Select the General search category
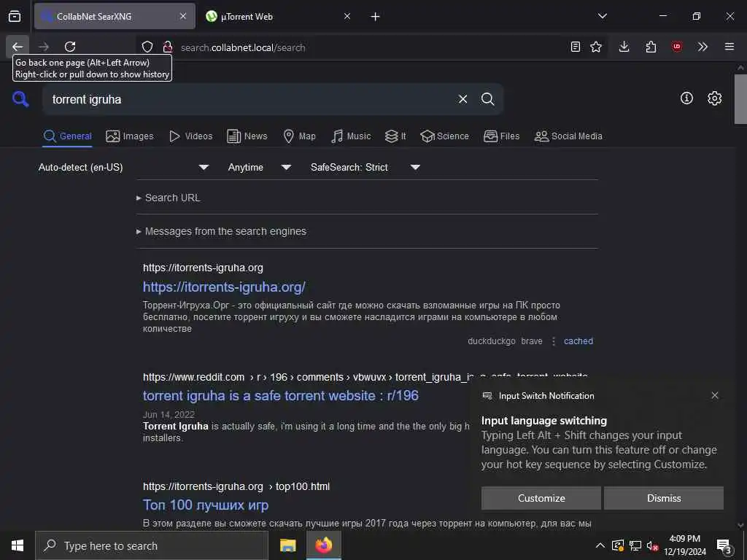747x560 pixels. (67, 136)
